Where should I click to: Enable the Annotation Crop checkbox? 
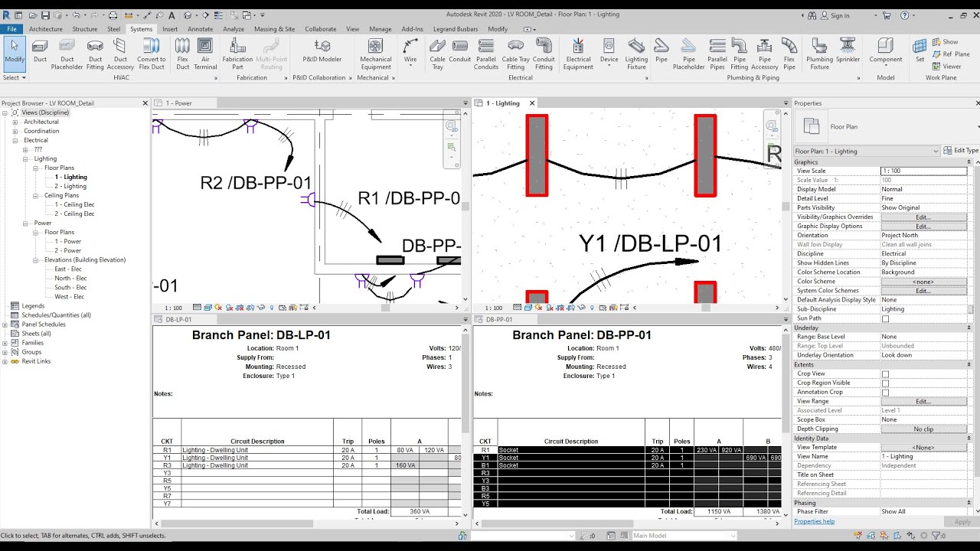[x=885, y=393]
